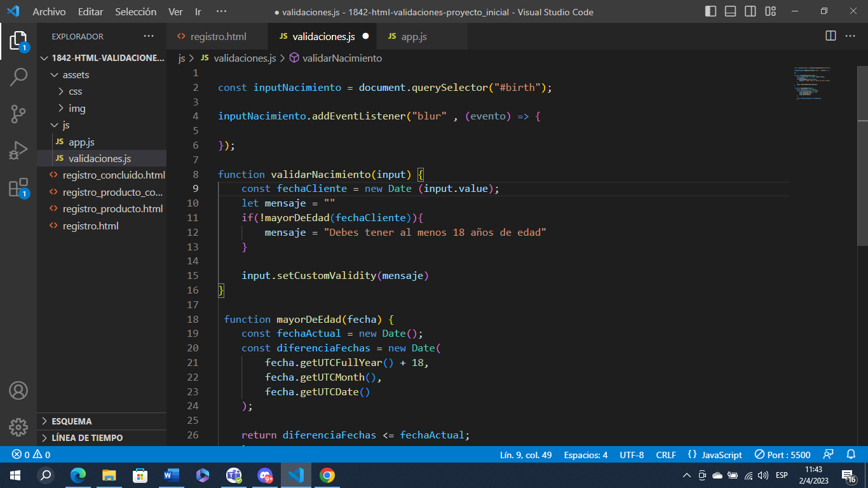The width and height of the screenshot is (868, 488).
Task: Open the overflow menu ellipsis in menu bar
Action: (221, 11)
